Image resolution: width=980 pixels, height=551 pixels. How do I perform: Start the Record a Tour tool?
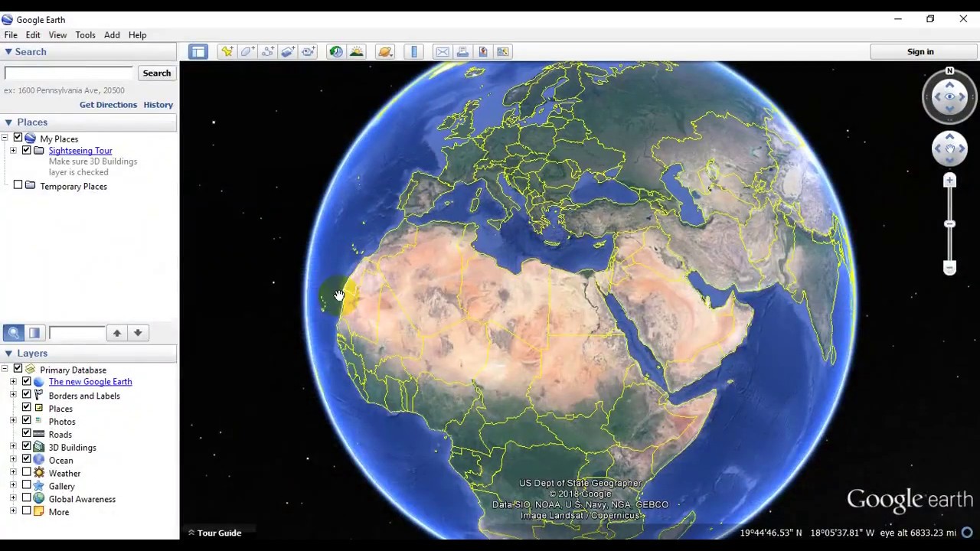(x=309, y=52)
